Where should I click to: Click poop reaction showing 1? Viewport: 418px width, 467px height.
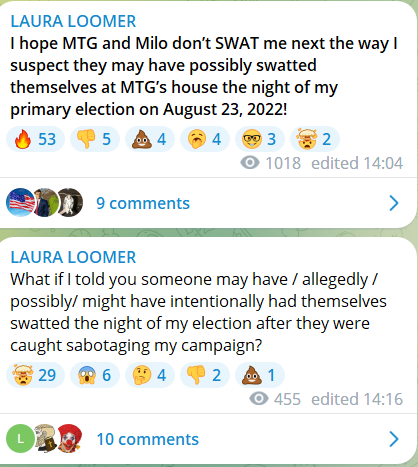(260, 375)
